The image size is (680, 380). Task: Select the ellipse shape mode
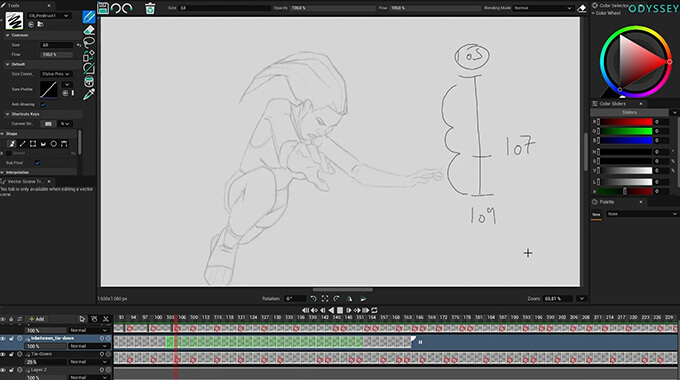[54, 144]
